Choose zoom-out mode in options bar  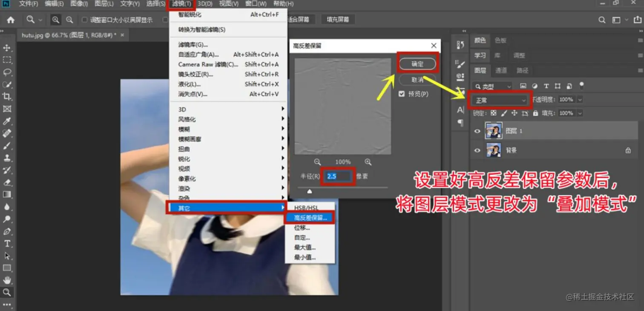click(x=69, y=20)
